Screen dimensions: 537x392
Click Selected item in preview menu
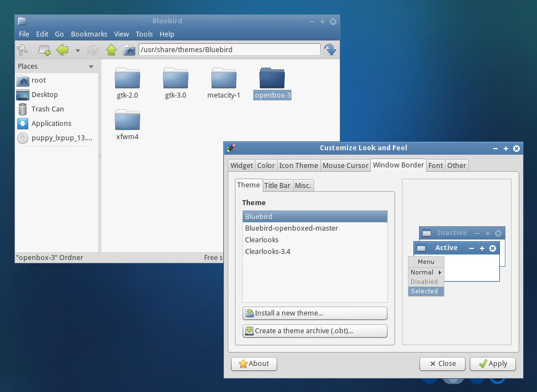pyautogui.click(x=426, y=291)
